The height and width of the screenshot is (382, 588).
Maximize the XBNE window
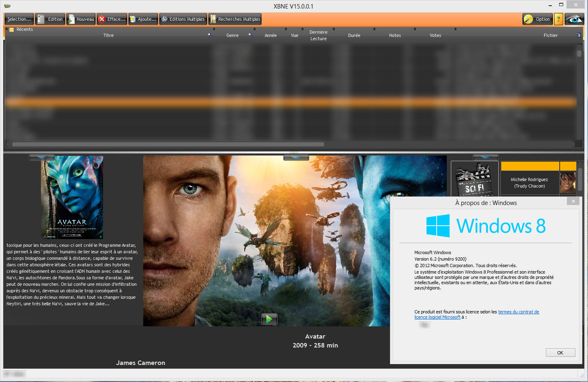point(561,5)
